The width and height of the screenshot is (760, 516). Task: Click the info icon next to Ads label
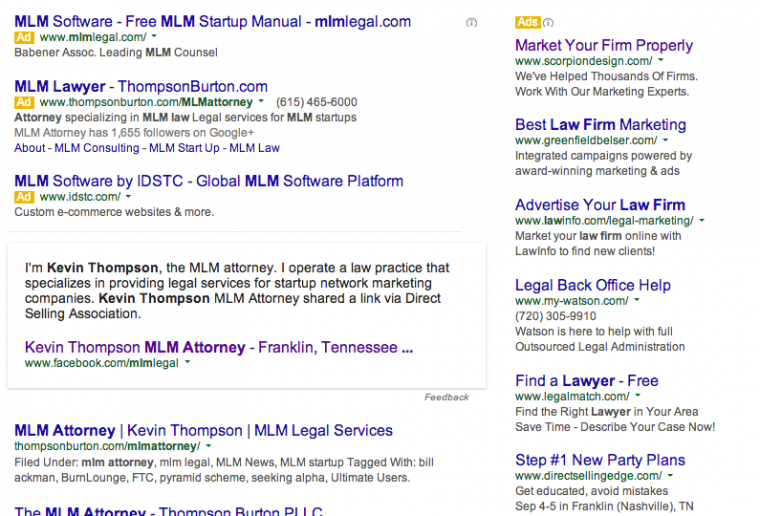(548, 22)
